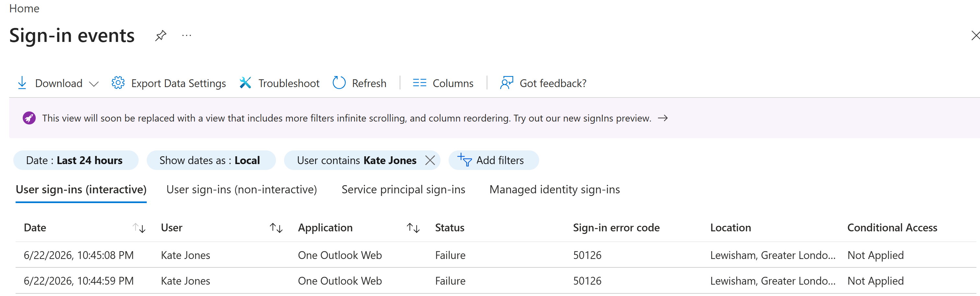Click One Outlook Web in 10:45:08 PM row
980x296 pixels.
coord(340,255)
